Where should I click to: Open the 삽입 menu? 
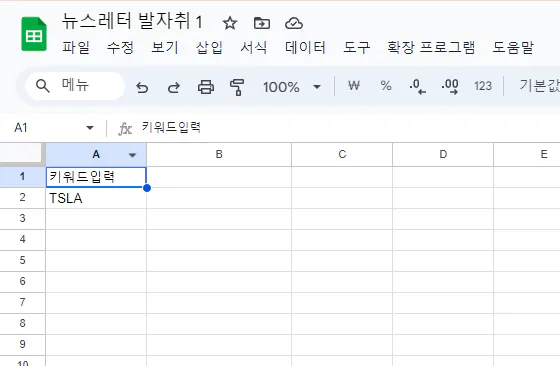[209, 47]
